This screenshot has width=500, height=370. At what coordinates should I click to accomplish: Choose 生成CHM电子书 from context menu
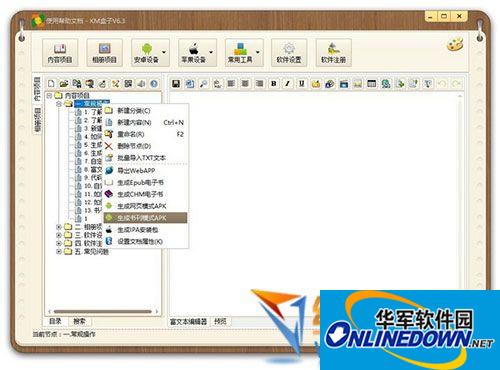click(146, 194)
